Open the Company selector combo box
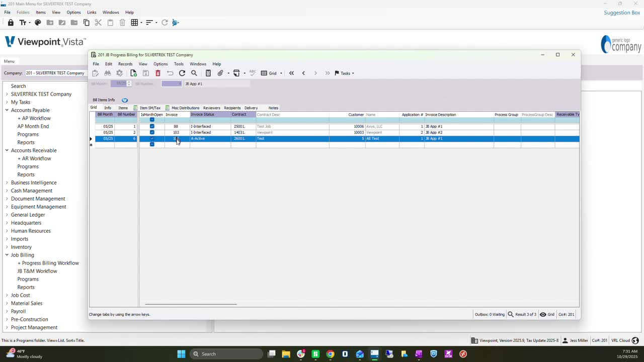 coord(55,73)
